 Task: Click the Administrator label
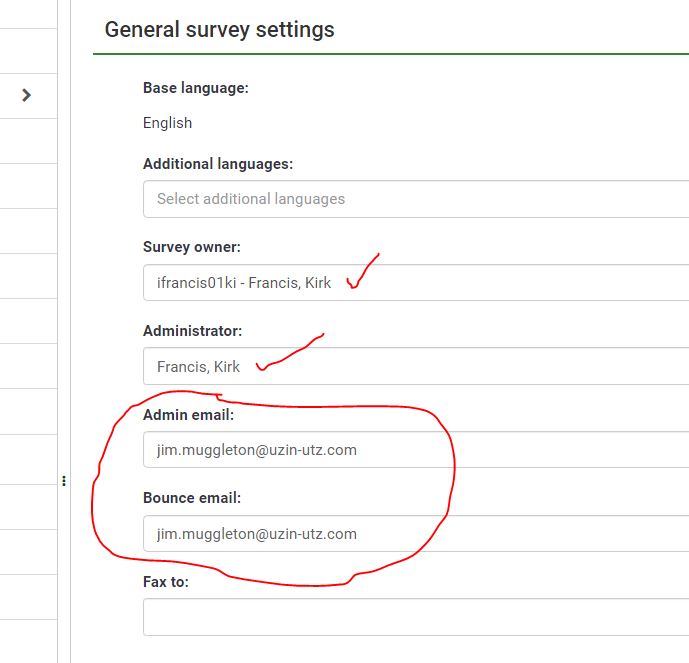click(193, 331)
